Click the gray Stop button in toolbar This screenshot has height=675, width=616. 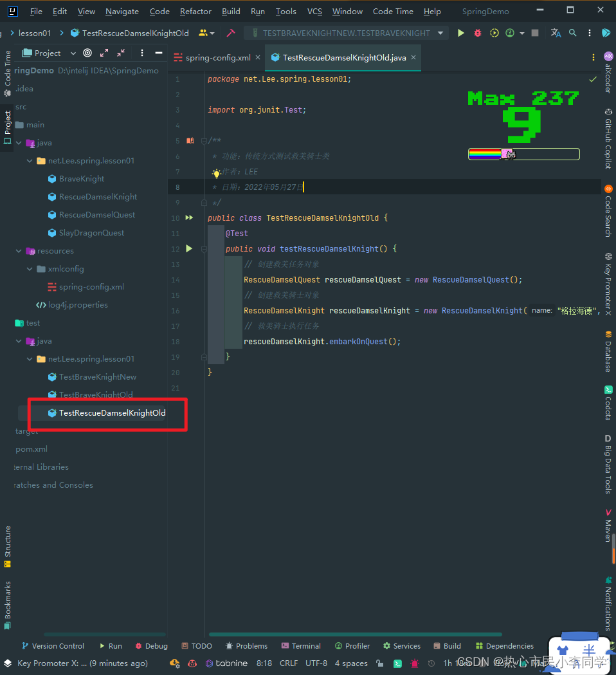point(535,33)
